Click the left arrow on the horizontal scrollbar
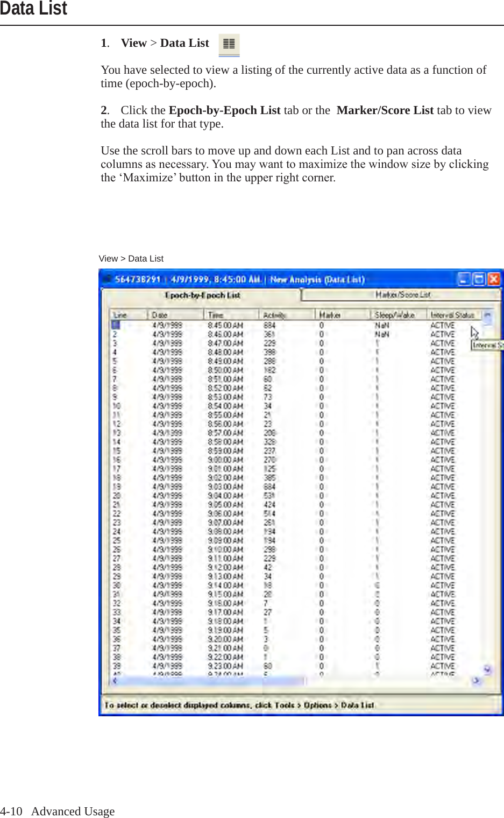The height and width of the screenshot is (818, 504). 115,681
